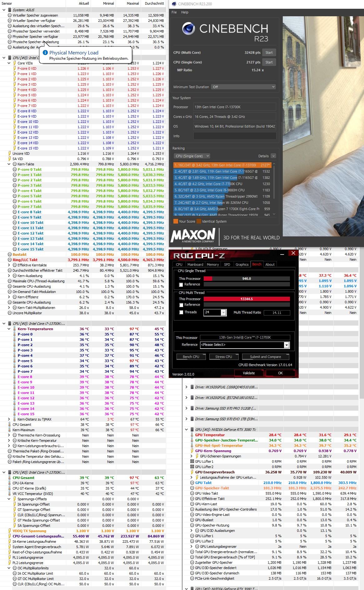Start the CPU Multi Core test
The image size is (364, 590).
point(269,53)
